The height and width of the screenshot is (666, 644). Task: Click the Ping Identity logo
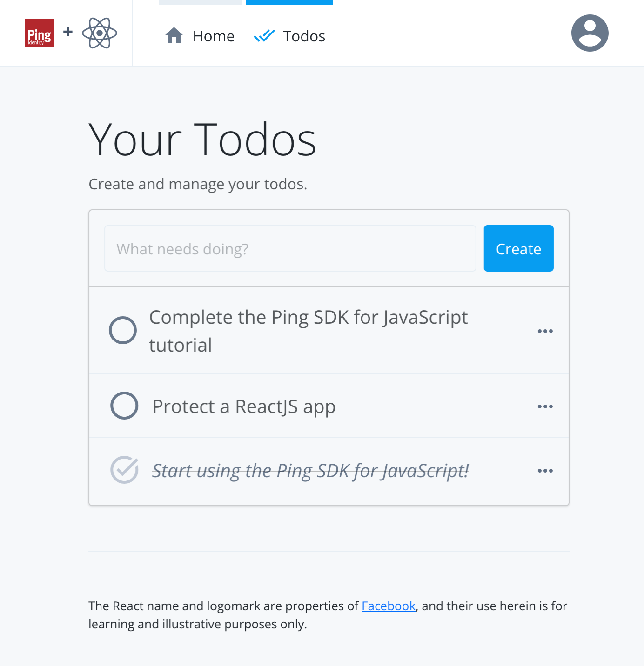point(39,33)
